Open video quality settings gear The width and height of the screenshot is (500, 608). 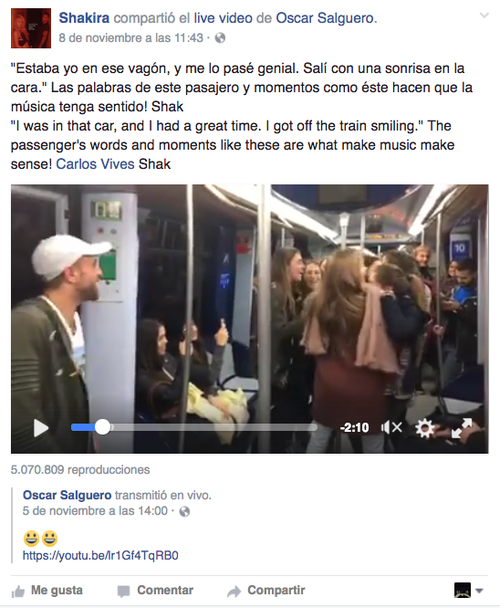425,428
